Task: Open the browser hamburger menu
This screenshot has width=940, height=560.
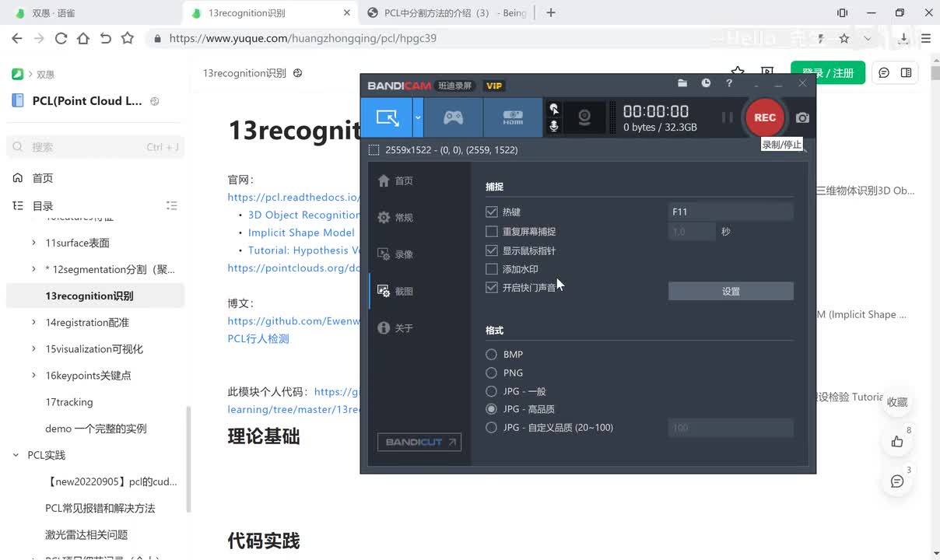Action: (925, 38)
